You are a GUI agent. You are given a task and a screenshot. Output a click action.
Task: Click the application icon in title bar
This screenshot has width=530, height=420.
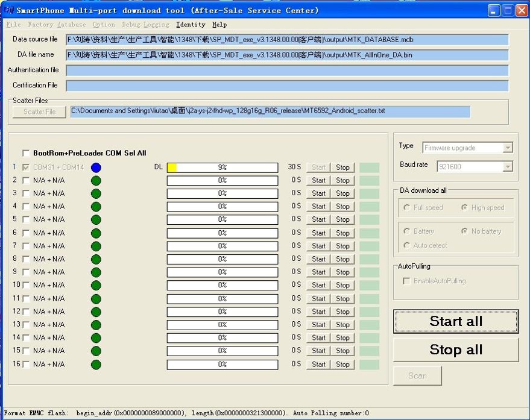[9, 10]
